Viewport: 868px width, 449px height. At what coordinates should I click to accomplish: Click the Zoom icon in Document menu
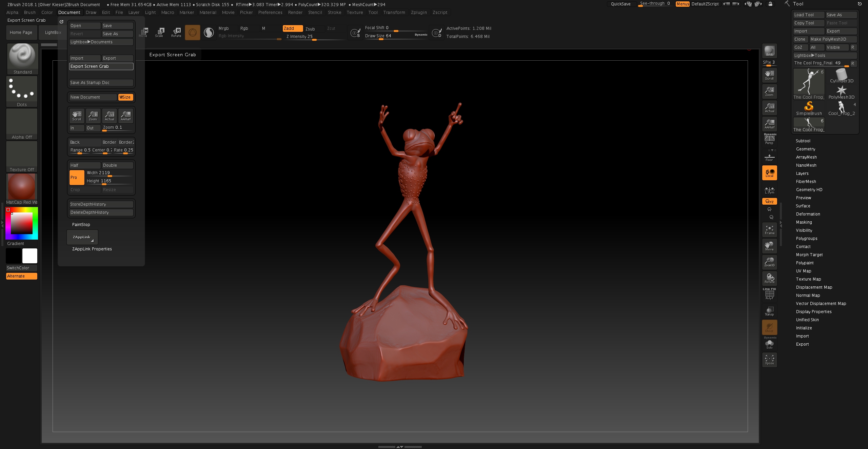(x=93, y=116)
